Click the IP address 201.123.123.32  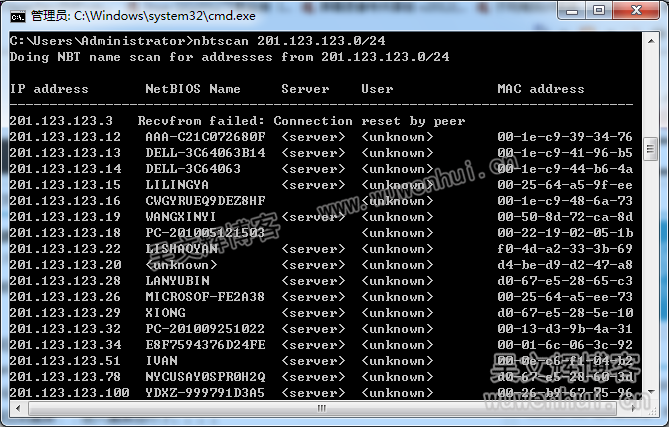[65, 329]
